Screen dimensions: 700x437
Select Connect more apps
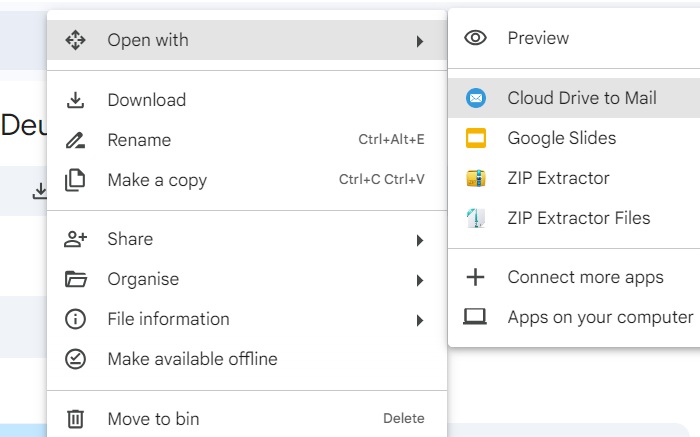point(574,277)
